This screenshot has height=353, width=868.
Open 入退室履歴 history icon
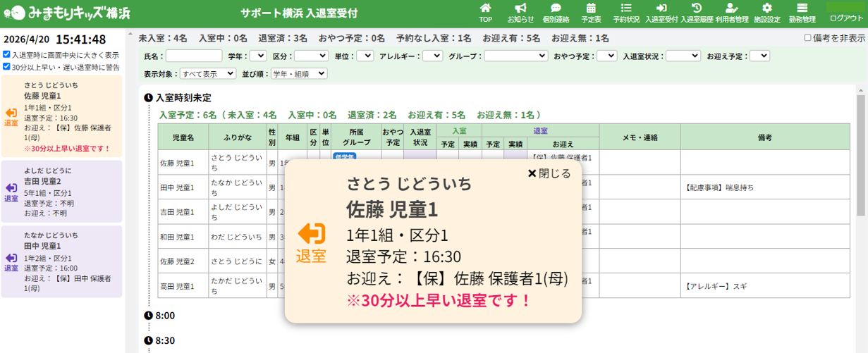pos(696,13)
